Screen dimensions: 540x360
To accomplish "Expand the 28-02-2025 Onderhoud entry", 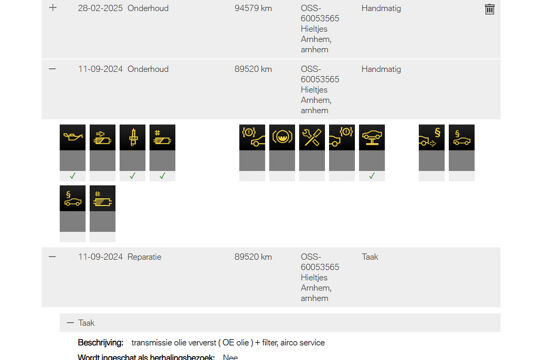I will point(52,8).
